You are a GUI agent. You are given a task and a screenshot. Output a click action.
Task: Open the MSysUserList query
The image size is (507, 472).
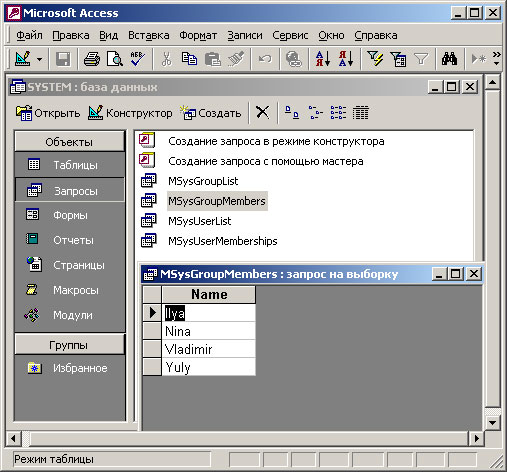[199, 221]
